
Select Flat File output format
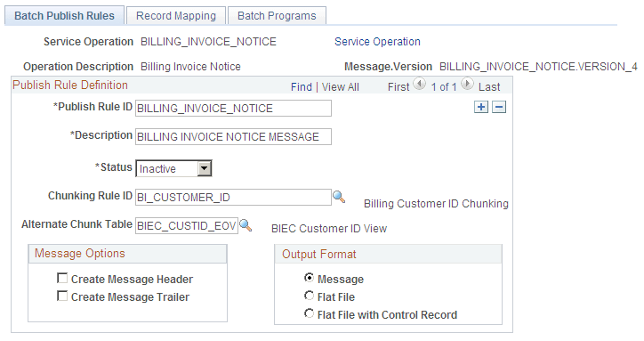309,296
